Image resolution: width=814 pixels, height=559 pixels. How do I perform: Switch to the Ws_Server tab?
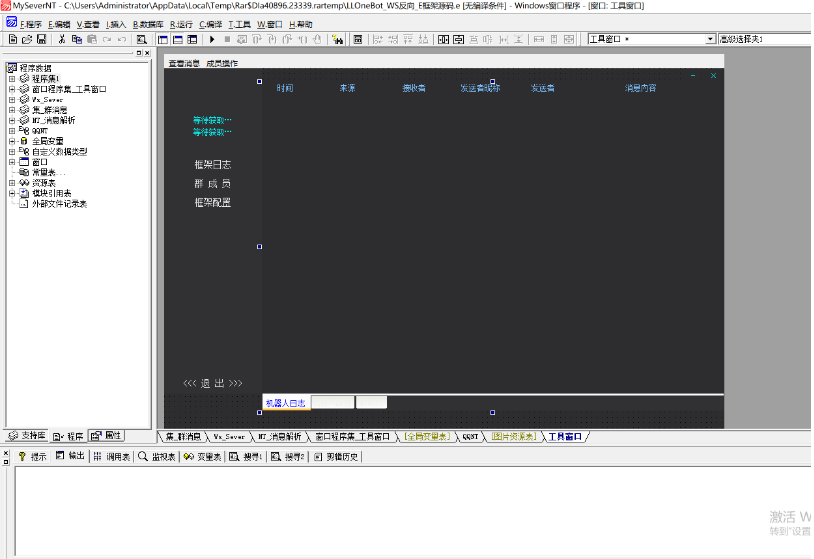point(228,437)
